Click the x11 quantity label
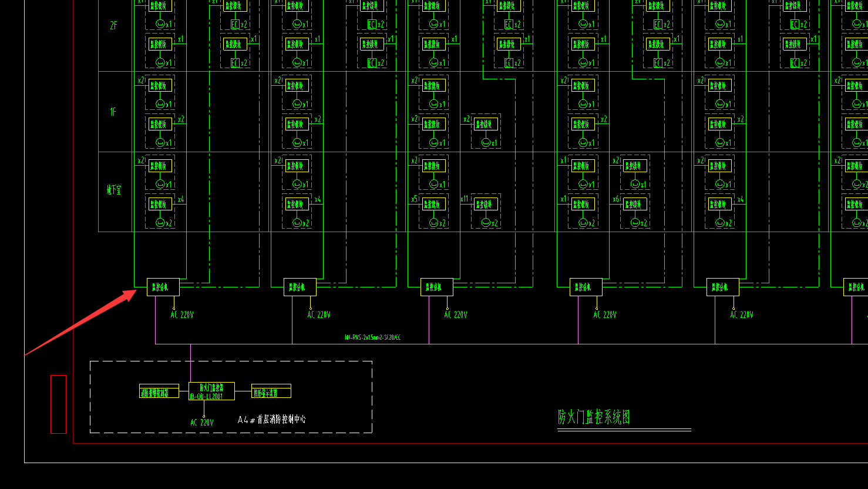Image resolution: width=868 pixels, height=489 pixels. [465, 199]
